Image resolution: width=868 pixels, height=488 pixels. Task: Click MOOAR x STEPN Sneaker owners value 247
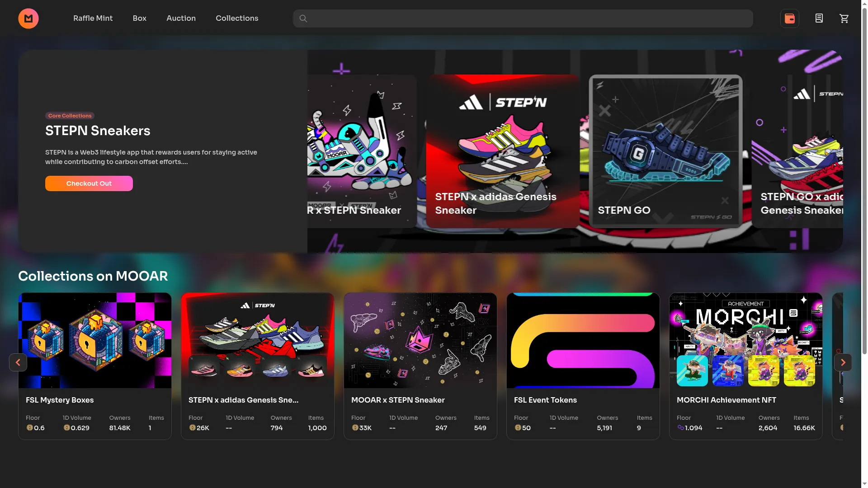pyautogui.click(x=441, y=428)
